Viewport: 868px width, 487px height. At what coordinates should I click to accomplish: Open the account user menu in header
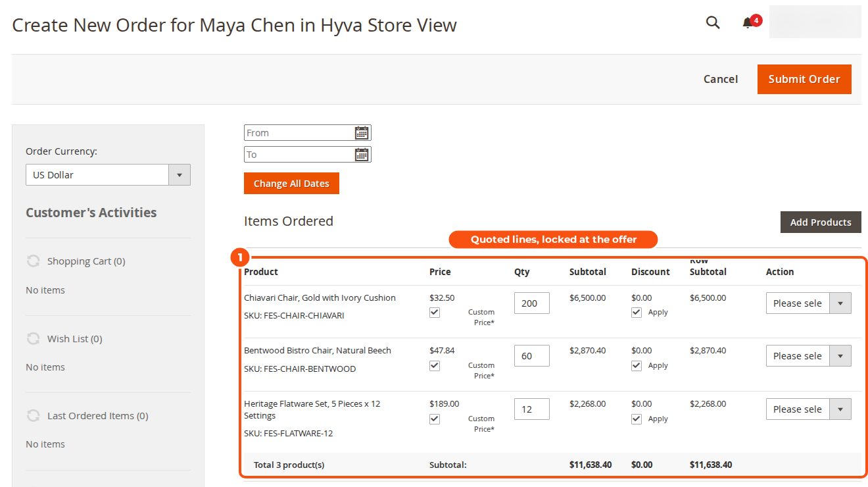(815, 22)
